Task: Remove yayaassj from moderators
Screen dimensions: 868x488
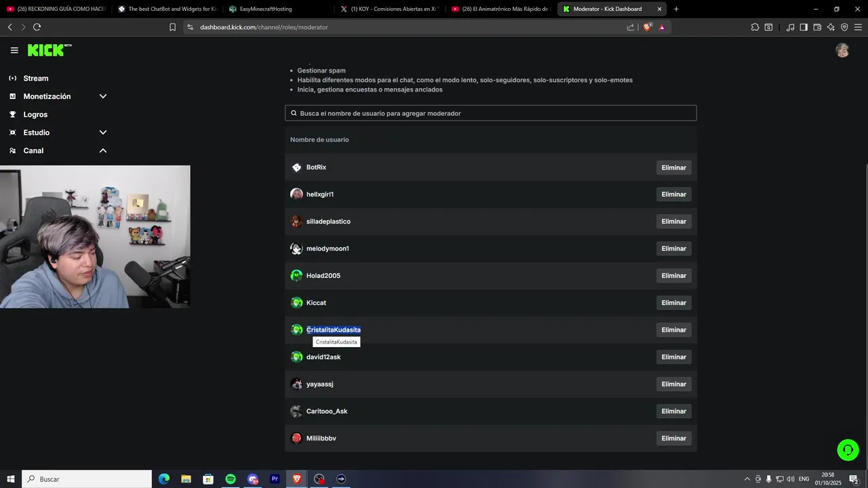Action: tap(673, 384)
